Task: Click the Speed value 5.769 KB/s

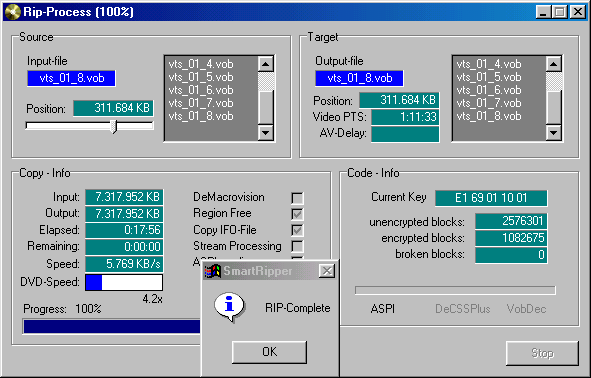Action: 124,264
